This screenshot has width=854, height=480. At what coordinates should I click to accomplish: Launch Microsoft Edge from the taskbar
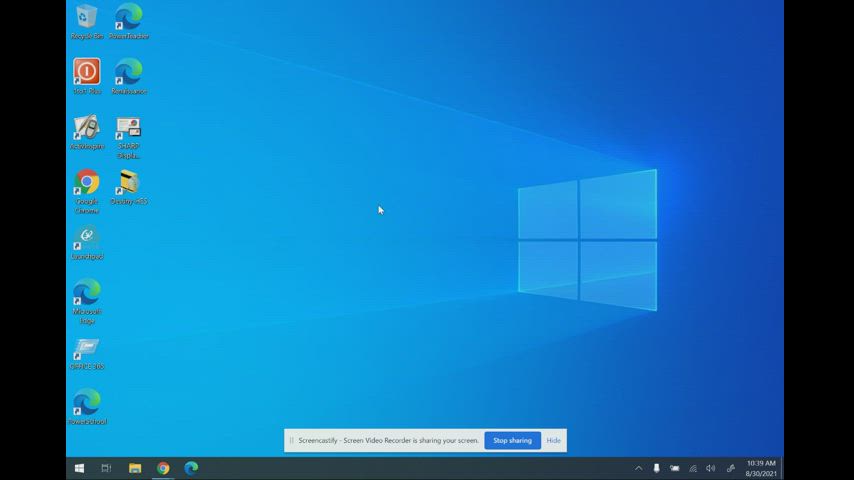191,468
